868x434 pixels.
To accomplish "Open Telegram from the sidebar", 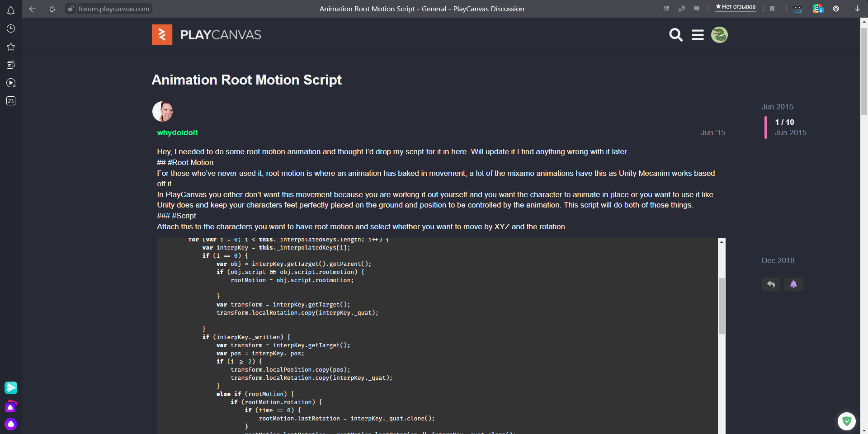I will 11,387.
